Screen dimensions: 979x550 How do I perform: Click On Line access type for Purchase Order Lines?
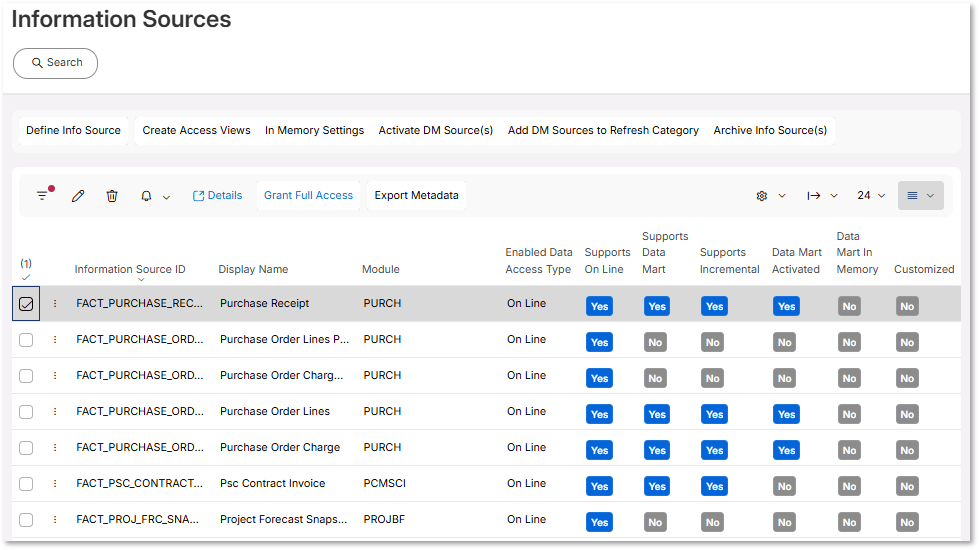pyautogui.click(x=526, y=411)
